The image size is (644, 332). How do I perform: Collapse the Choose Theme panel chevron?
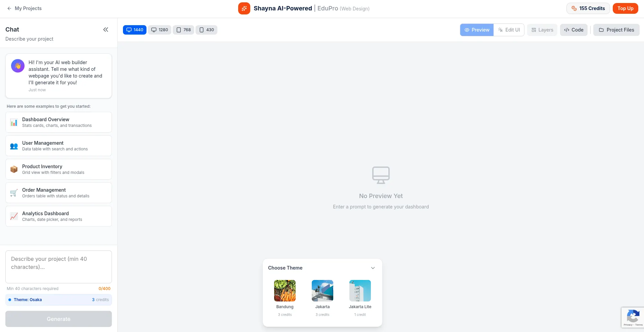[373, 268]
